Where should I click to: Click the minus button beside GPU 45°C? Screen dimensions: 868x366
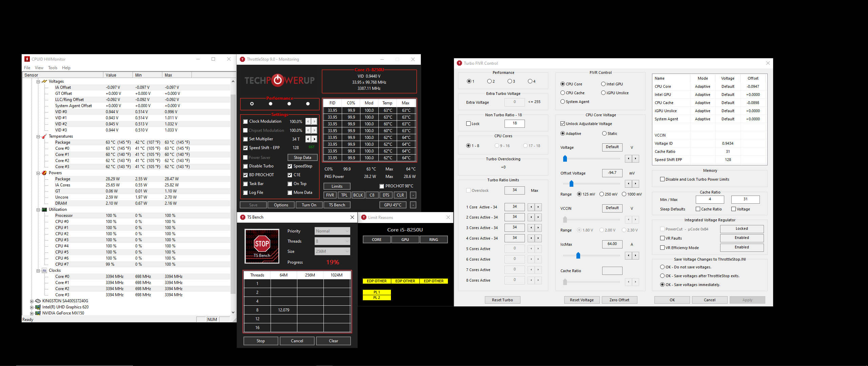(x=413, y=205)
